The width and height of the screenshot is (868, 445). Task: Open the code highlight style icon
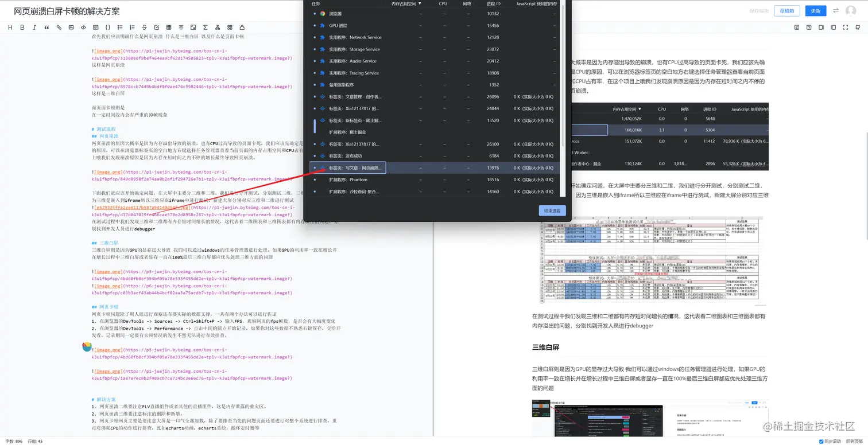point(242,27)
